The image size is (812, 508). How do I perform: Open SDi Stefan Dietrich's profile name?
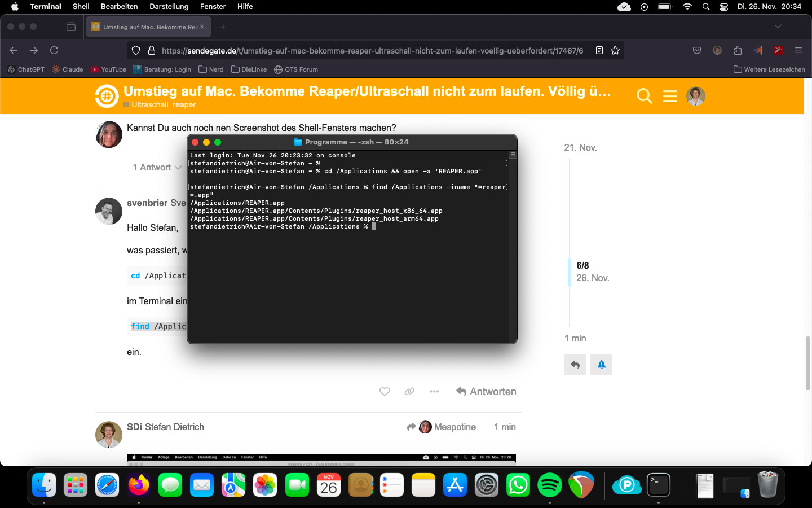[x=165, y=427]
